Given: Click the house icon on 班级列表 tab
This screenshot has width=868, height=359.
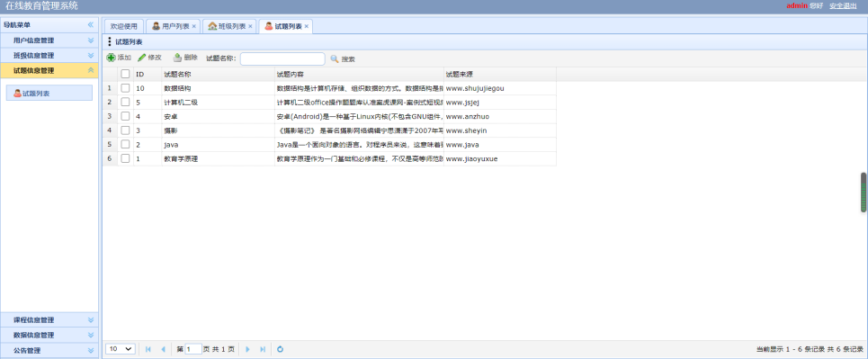Looking at the screenshot, I should tap(212, 26).
